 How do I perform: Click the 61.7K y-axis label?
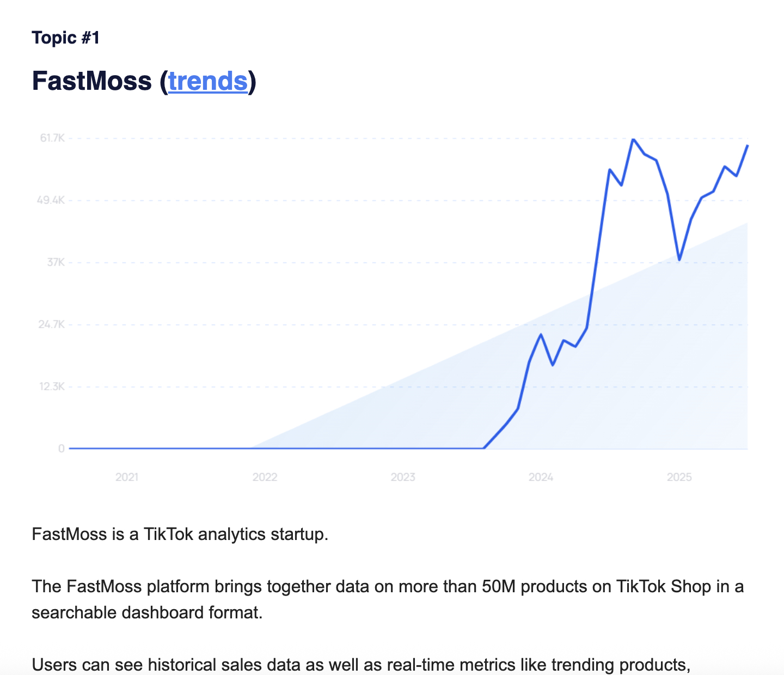(52, 138)
